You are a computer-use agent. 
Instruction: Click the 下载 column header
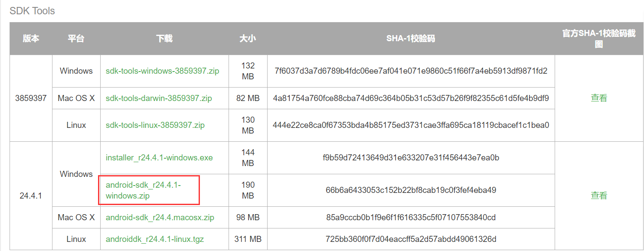coord(164,39)
